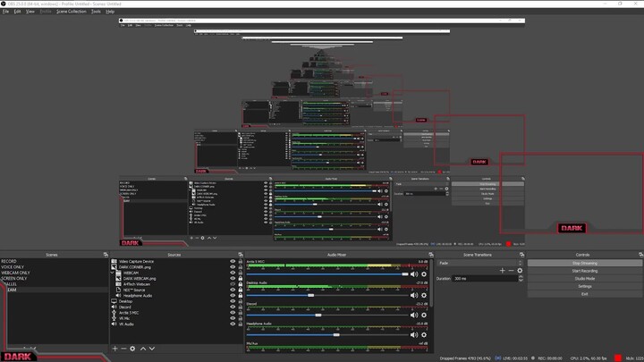644x362 pixels.
Task: Click the Desktop Audio volume slider
Action: click(327, 295)
